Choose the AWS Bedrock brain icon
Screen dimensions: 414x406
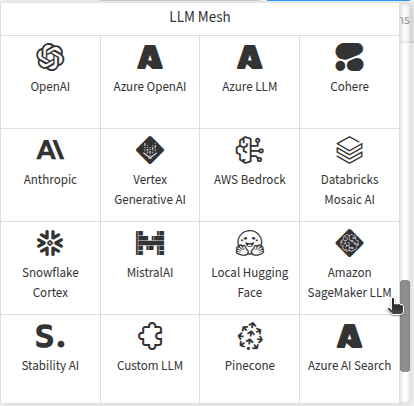250,150
